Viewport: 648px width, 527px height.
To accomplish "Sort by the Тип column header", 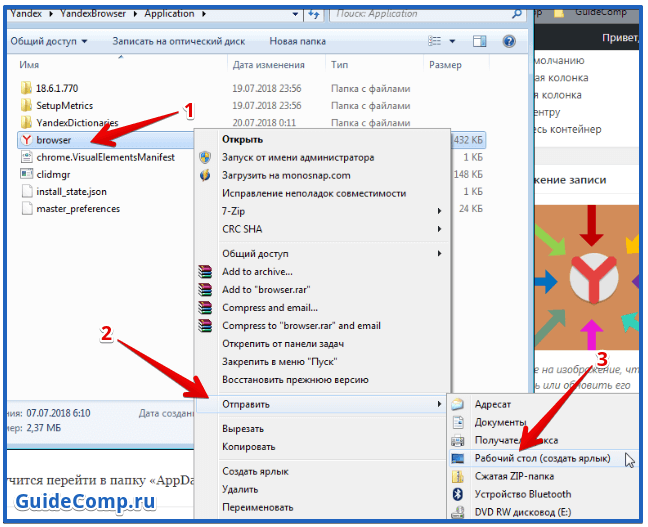I will pyautogui.click(x=340, y=65).
